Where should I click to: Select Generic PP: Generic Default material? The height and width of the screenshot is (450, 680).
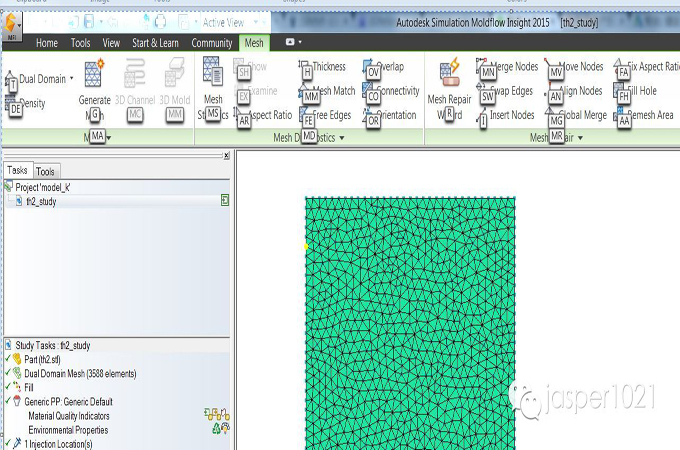(69, 402)
